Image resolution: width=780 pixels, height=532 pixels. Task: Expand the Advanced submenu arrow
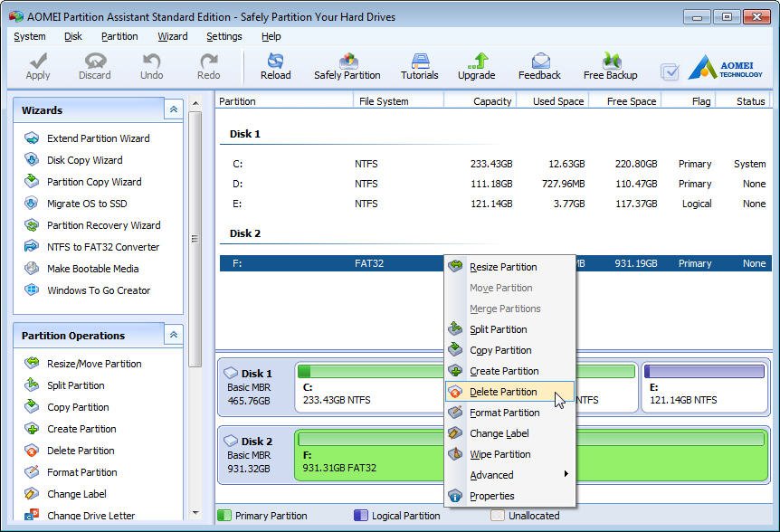pyautogui.click(x=566, y=474)
